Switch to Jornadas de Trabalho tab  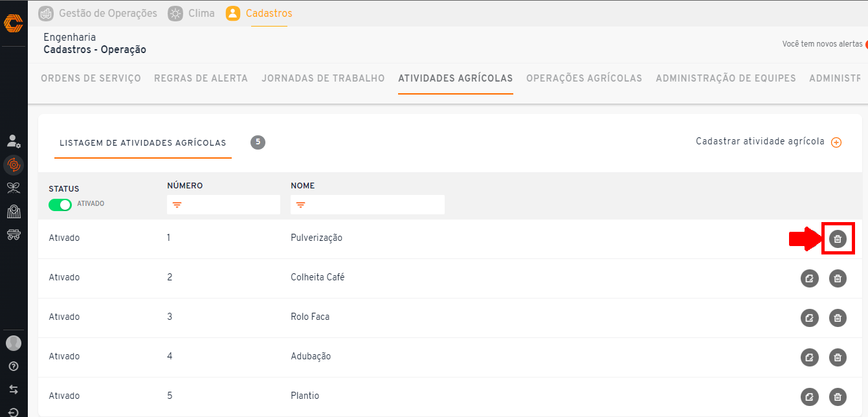pyautogui.click(x=323, y=78)
